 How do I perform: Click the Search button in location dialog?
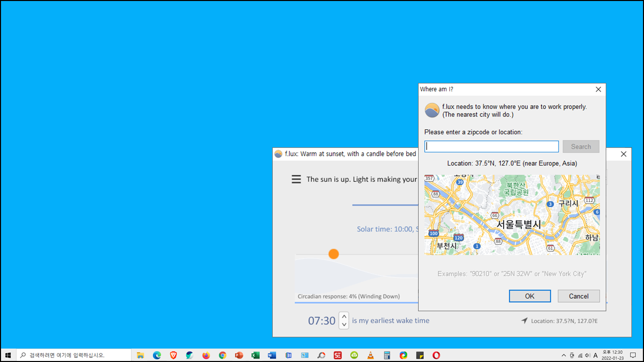coord(581,146)
